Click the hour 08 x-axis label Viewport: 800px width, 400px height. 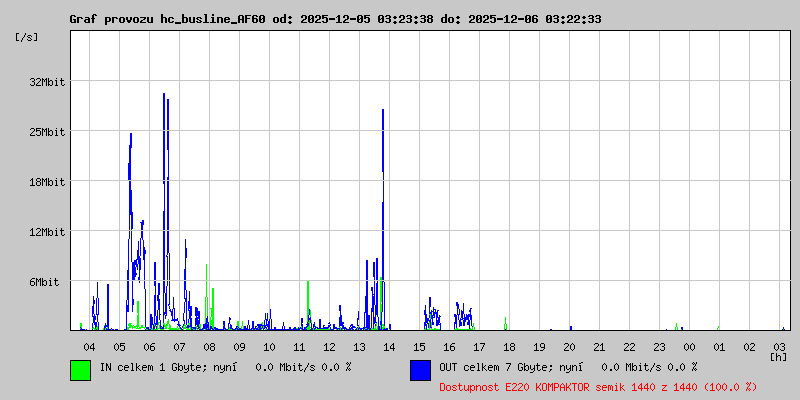tap(209, 347)
